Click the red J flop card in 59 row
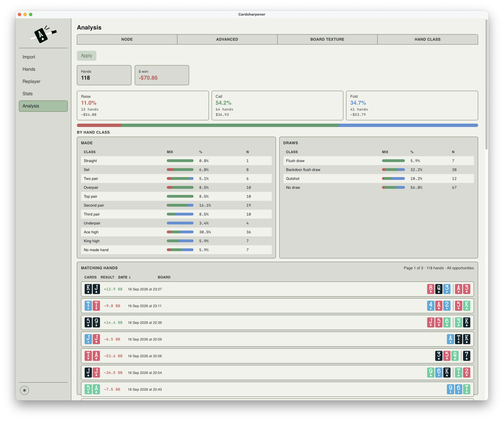 coord(431,322)
